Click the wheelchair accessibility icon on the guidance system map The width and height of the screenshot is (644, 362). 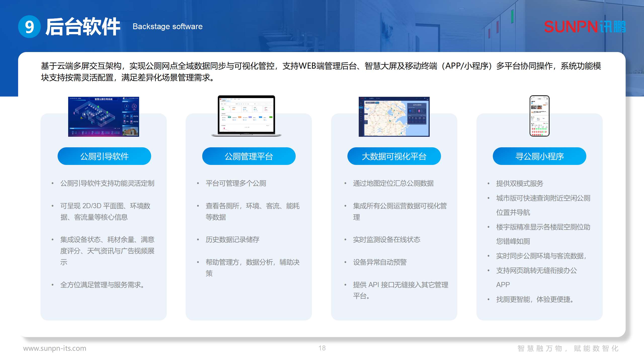pyautogui.click(x=81, y=118)
